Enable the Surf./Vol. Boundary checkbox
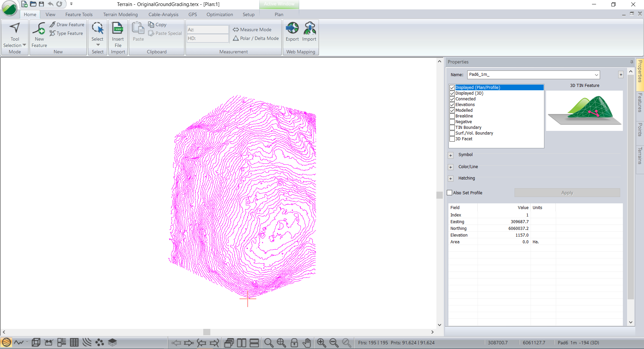 [x=452, y=133]
